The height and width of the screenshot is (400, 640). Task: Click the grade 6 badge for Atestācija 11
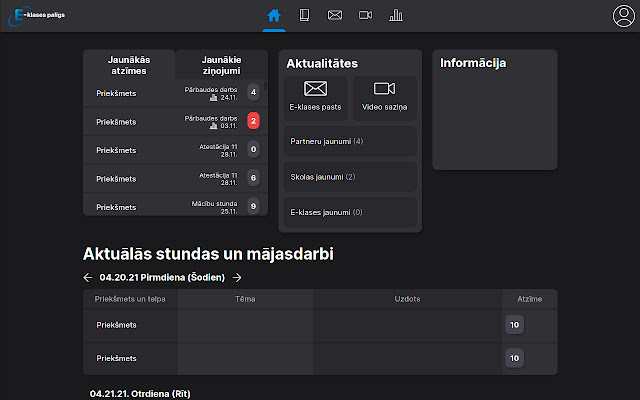(x=253, y=178)
